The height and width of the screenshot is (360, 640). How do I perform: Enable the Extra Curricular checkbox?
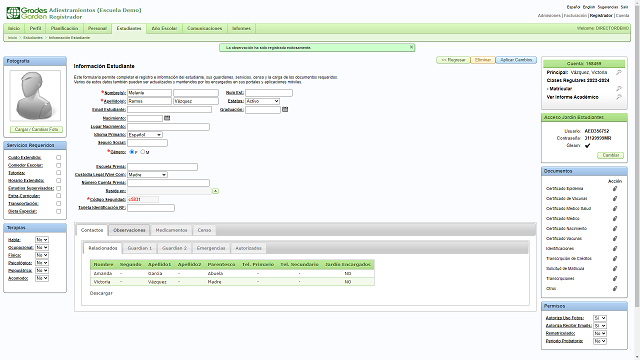pos(58,196)
